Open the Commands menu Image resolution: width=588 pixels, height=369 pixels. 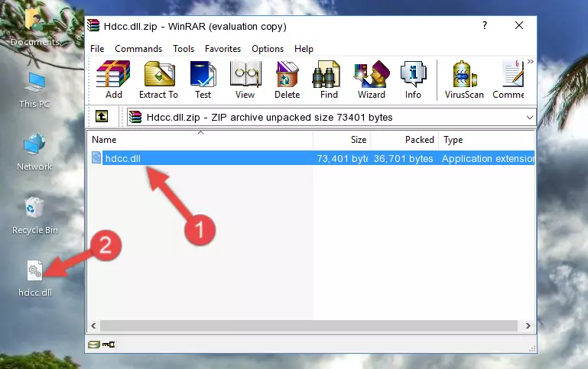click(x=138, y=49)
